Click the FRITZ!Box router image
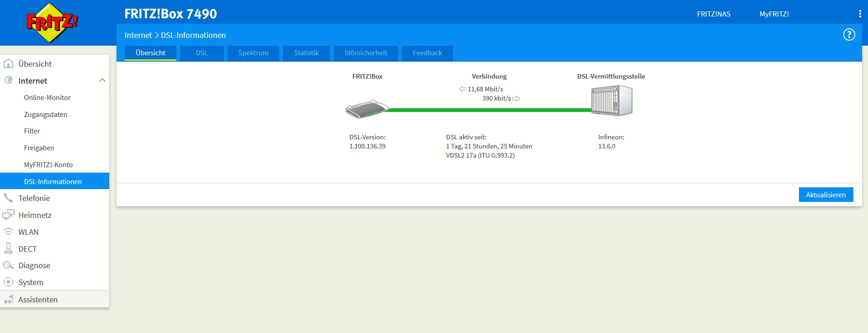Viewport: 868px width, 333px height. coord(367,109)
